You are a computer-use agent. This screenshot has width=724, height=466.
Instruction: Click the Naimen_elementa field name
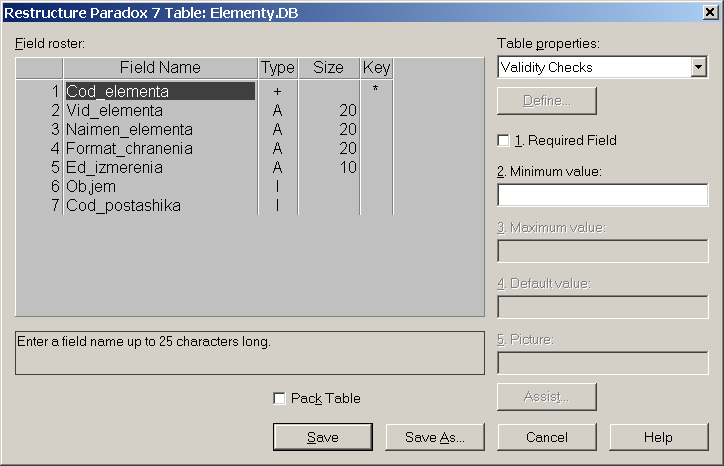tap(129, 130)
